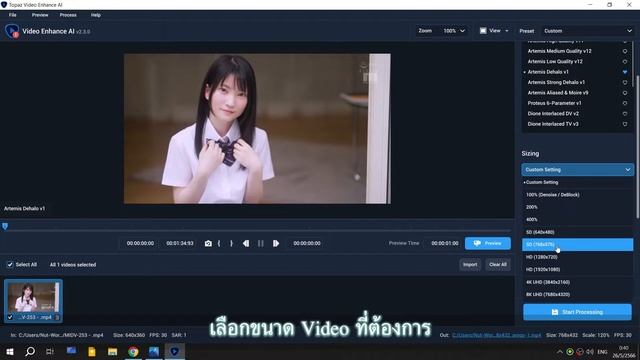Collapse the Sizing Custom Setting dropdown

point(578,169)
